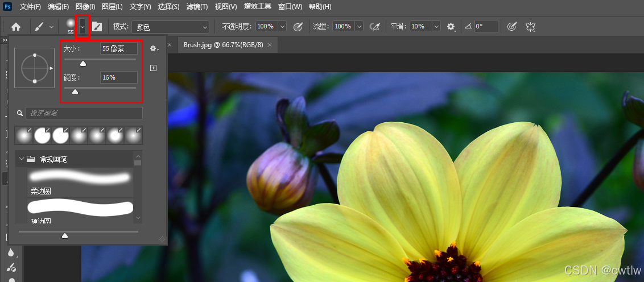The image size is (644, 282).
Task: Click the brush angle and roundness widget
Action: click(x=35, y=68)
